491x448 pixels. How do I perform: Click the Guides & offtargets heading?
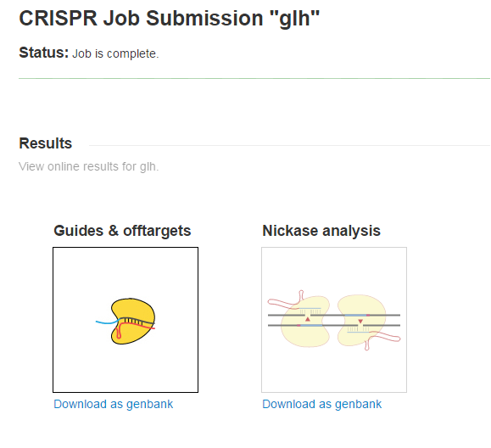tap(122, 231)
